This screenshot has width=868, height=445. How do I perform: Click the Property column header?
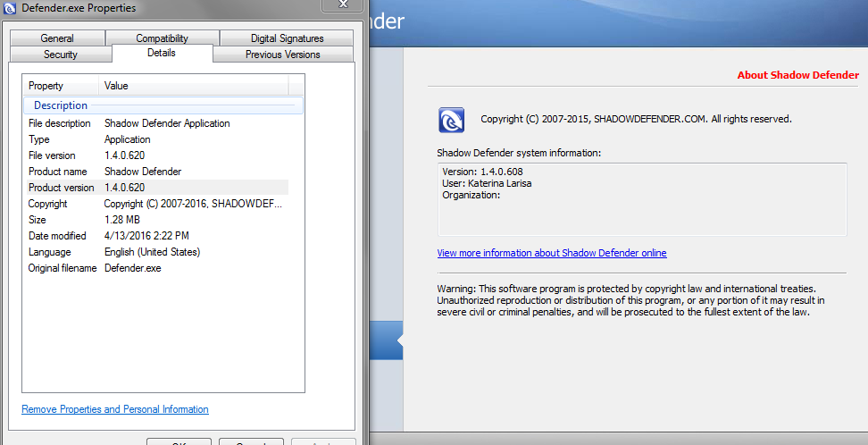[x=61, y=86]
